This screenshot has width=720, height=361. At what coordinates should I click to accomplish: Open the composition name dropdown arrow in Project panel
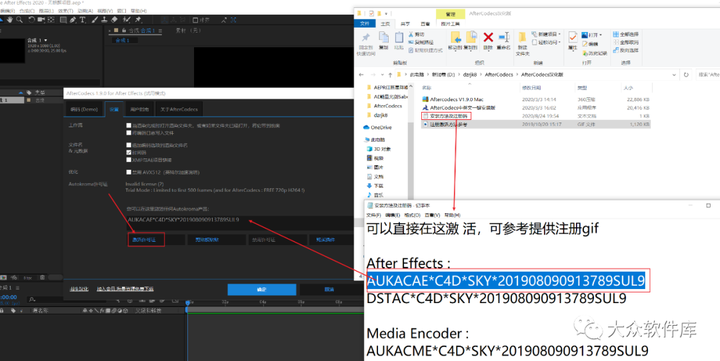tap(45, 40)
